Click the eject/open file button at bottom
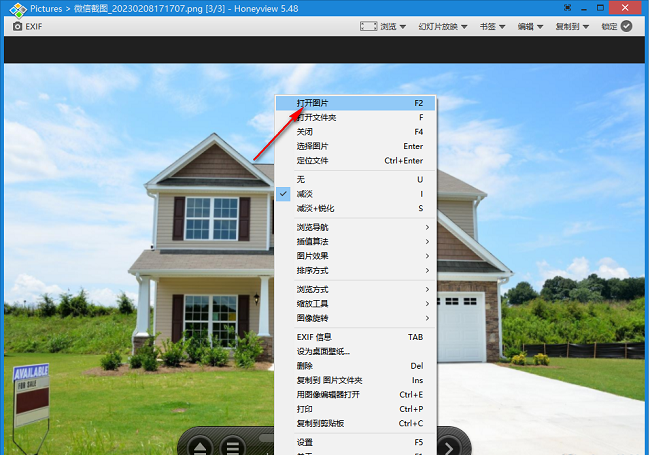Viewport: 650px width, 455px height. point(199,446)
